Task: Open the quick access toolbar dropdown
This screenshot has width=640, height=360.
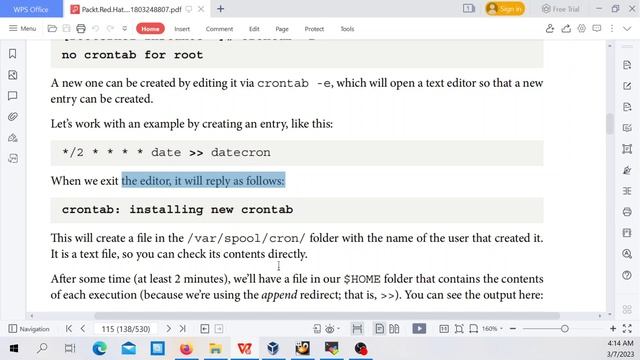Action: [124, 29]
